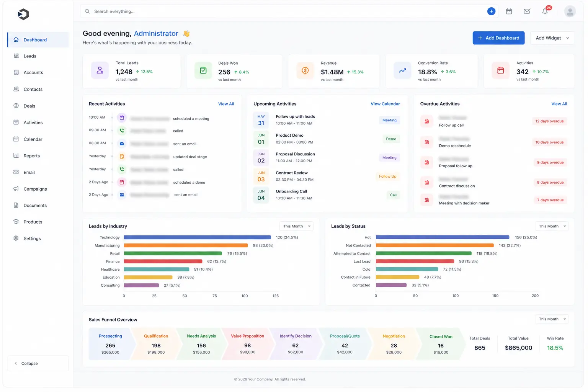588x392 pixels.
Task: Click the 10:00 AM meeting activity icon
Action: click(122, 118)
